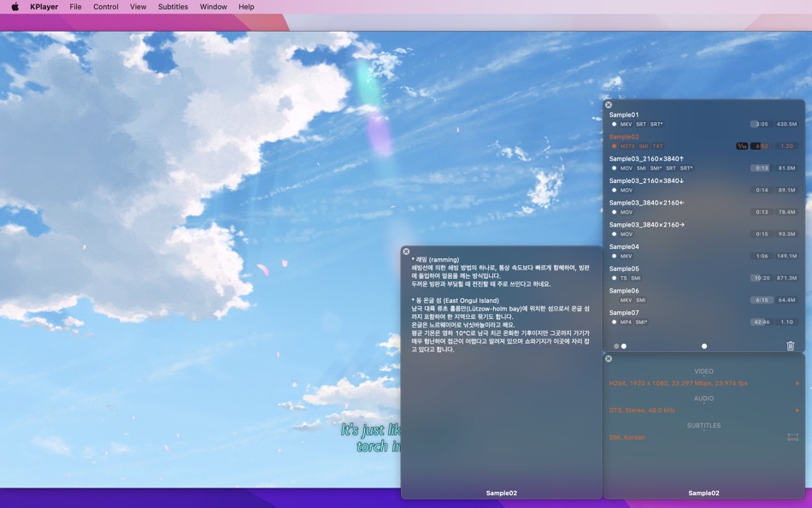This screenshot has height=508, width=812.
Task: Toggle the dot under Sample03_3840×2160←
Action: (x=615, y=212)
